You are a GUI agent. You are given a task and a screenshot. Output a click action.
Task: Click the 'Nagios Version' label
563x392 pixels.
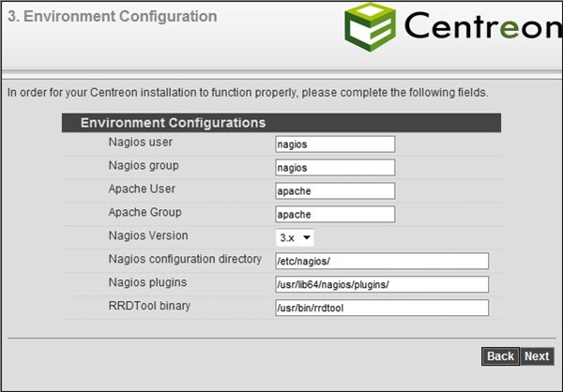pos(148,235)
